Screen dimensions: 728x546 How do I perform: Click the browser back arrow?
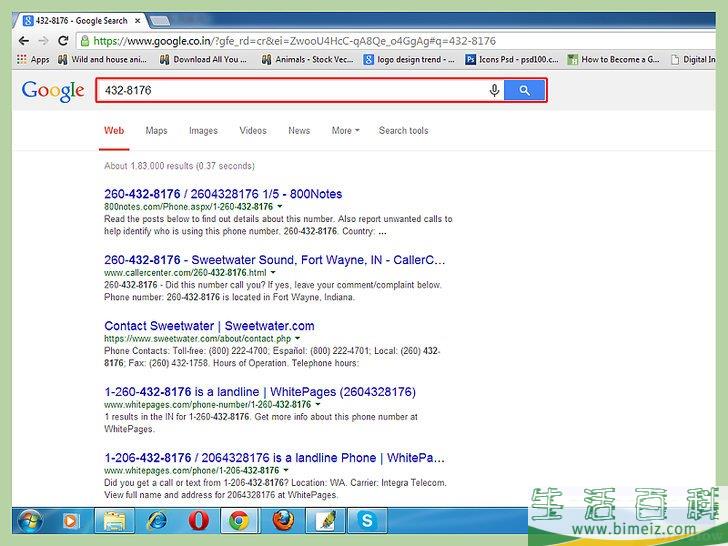(24, 41)
